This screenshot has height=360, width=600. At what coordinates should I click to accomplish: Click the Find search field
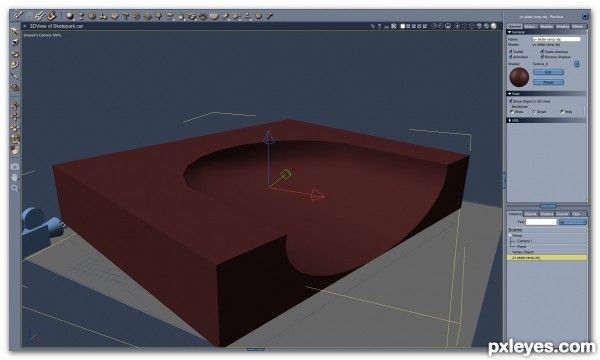pos(541,222)
